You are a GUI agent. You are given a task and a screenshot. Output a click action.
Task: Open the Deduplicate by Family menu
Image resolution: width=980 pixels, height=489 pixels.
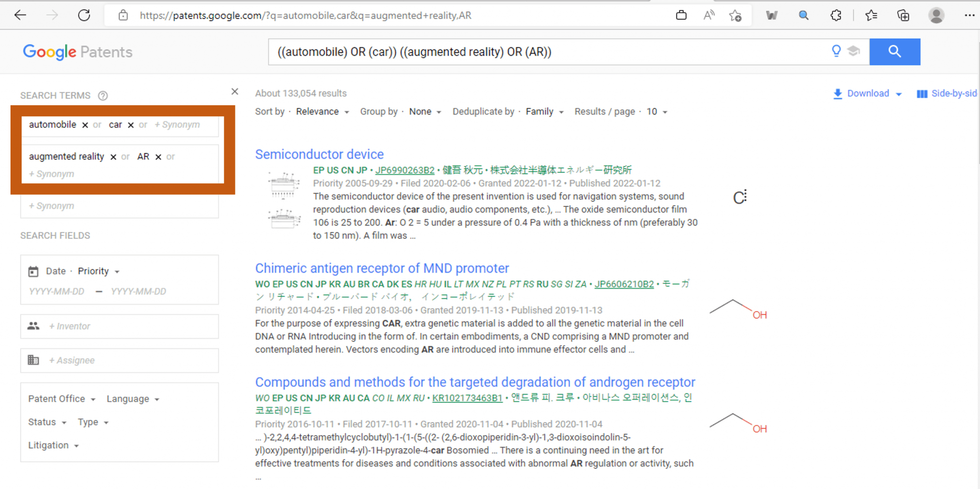click(544, 111)
